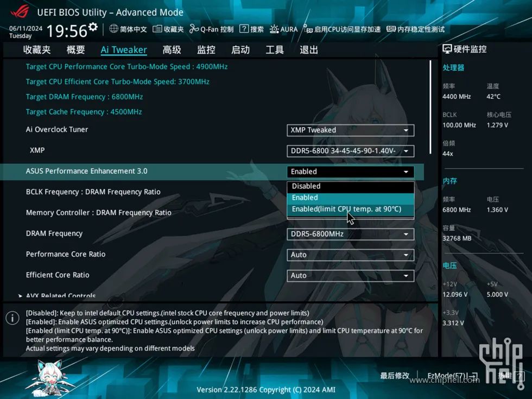Click CPU temperature 42°C value

coord(493,97)
